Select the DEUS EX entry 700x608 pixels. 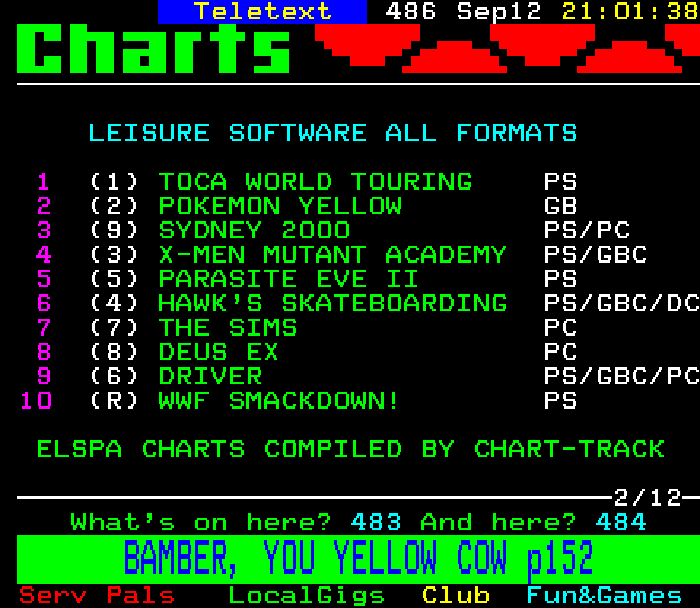[219, 352]
